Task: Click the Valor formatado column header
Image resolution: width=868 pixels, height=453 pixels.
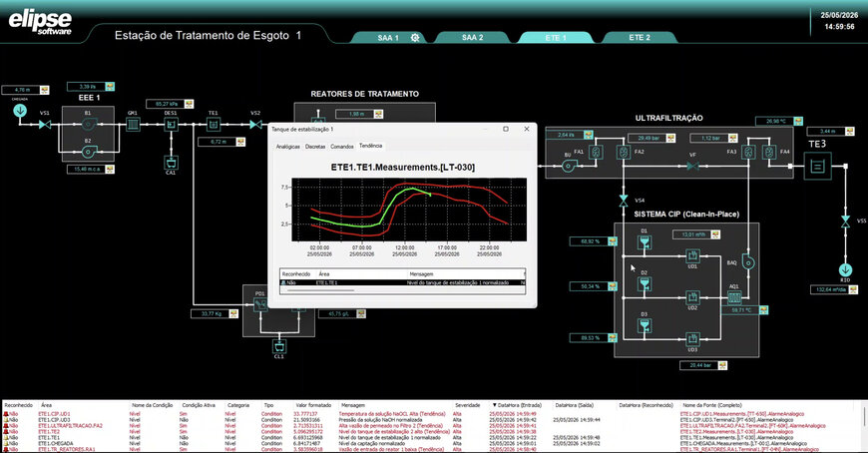Action: pyautogui.click(x=313, y=405)
